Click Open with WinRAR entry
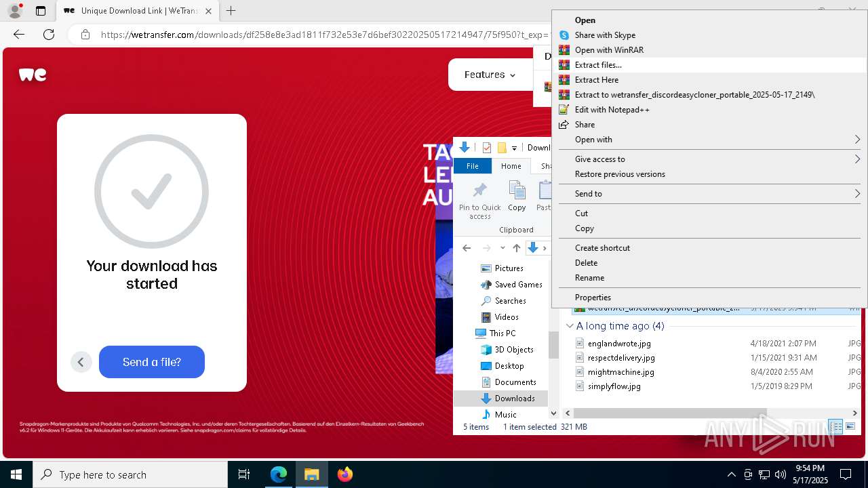 click(x=709, y=50)
